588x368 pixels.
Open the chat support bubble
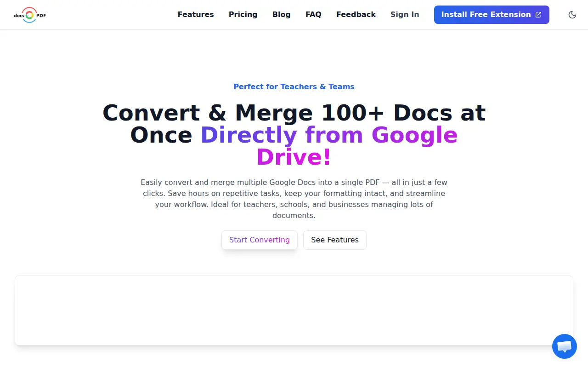coord(564,346)
